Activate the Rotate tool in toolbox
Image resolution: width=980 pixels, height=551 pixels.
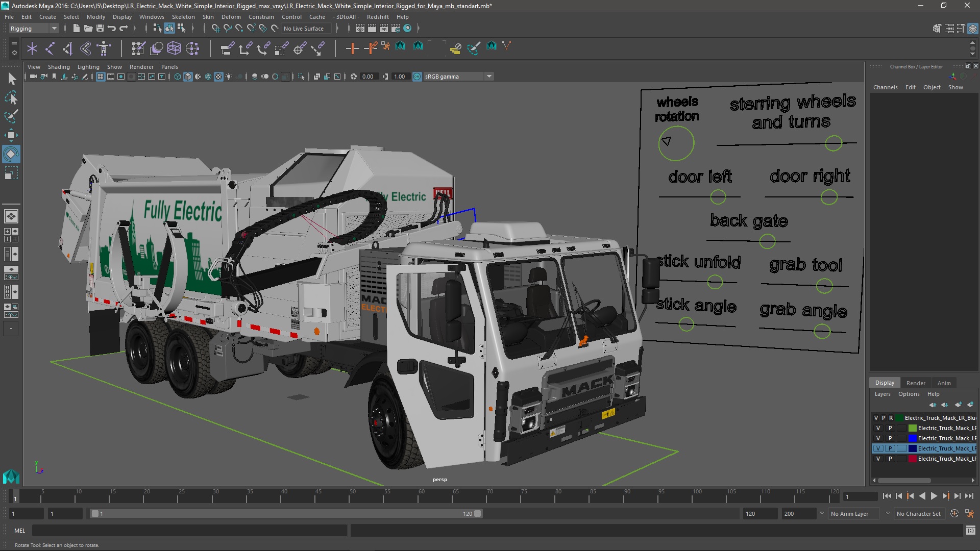click(11, 154)
